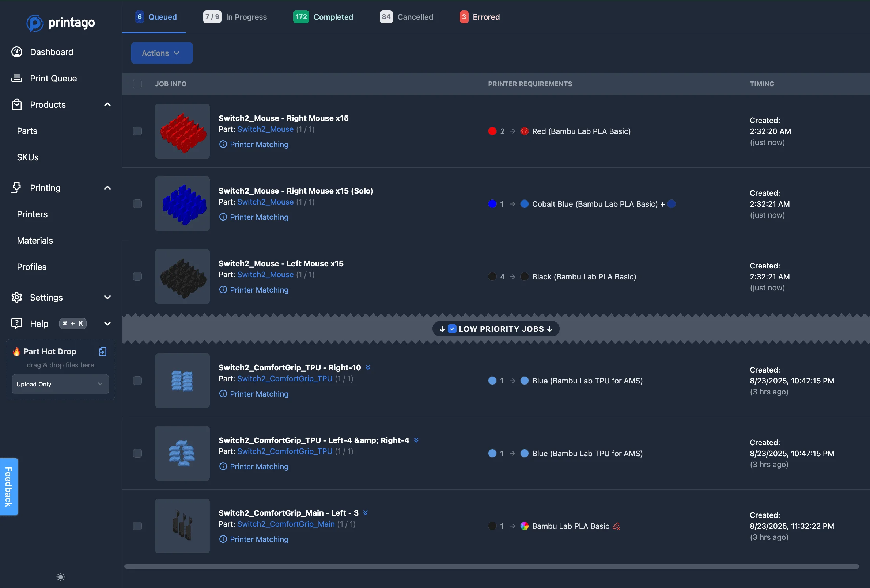Click the unlinked material icon next to Bambu Lab PLA Basic
This screenshot has height=588, width=870.
coord(616,526)
